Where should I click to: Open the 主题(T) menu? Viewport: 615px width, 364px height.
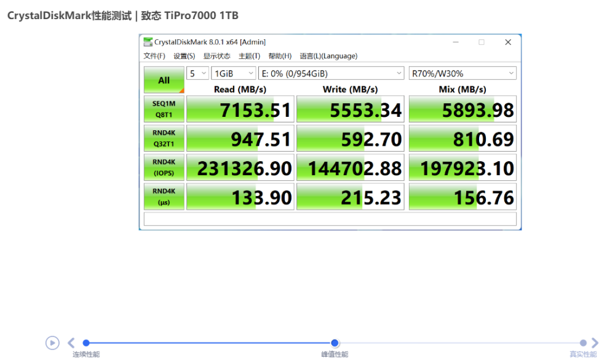250,56
